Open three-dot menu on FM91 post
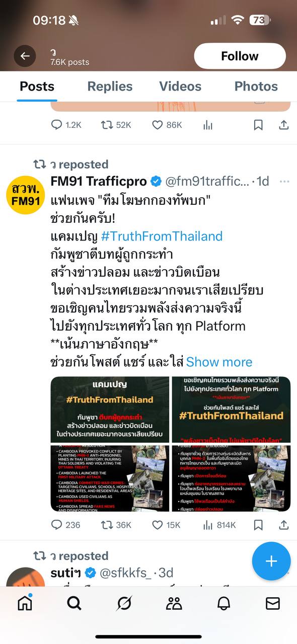297x644 pixels. click(x=284, y=181)
